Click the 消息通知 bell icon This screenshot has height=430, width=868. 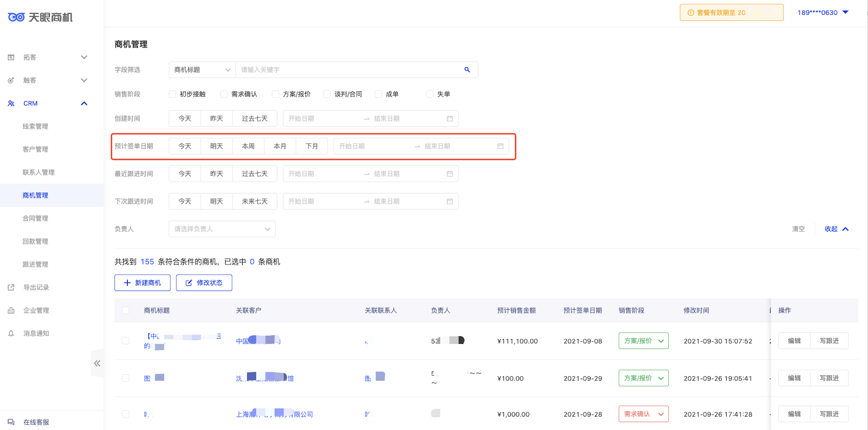click(11, 333)
